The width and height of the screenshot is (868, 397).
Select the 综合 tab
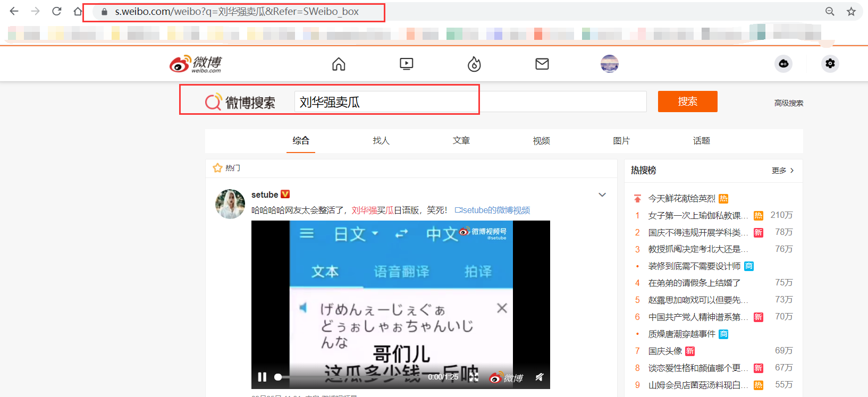coord(301,141)
